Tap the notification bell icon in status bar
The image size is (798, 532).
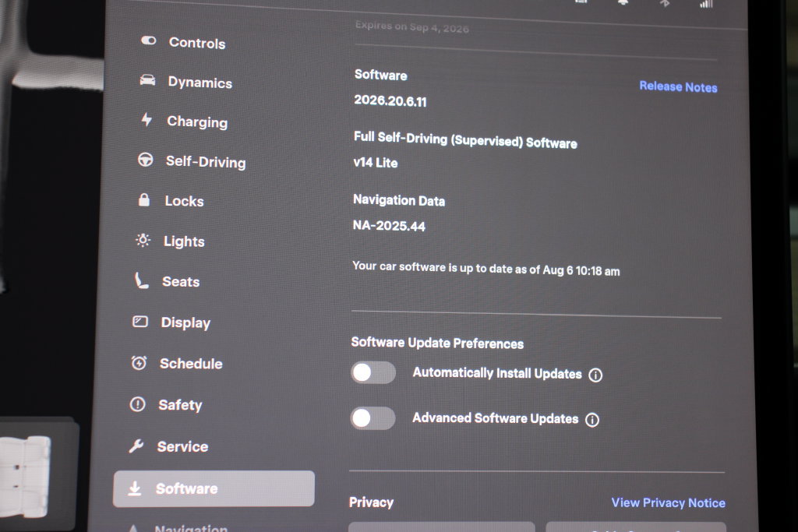(x=623, y=2)
